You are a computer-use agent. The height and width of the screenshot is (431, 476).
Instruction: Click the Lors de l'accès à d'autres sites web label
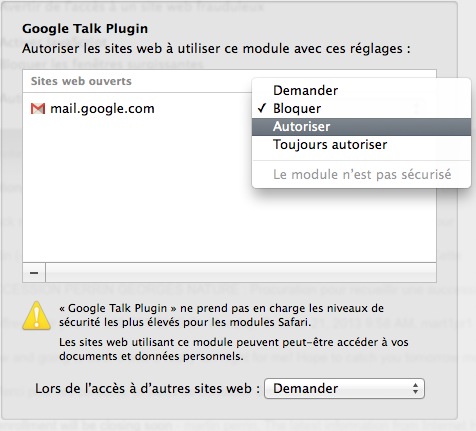(147, 388)
